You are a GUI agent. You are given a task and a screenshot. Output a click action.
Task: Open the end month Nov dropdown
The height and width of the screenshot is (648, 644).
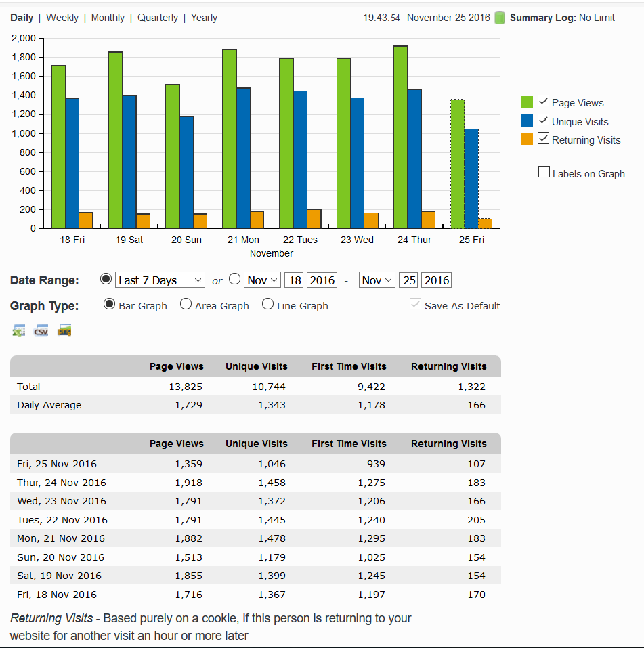point(377,280)
